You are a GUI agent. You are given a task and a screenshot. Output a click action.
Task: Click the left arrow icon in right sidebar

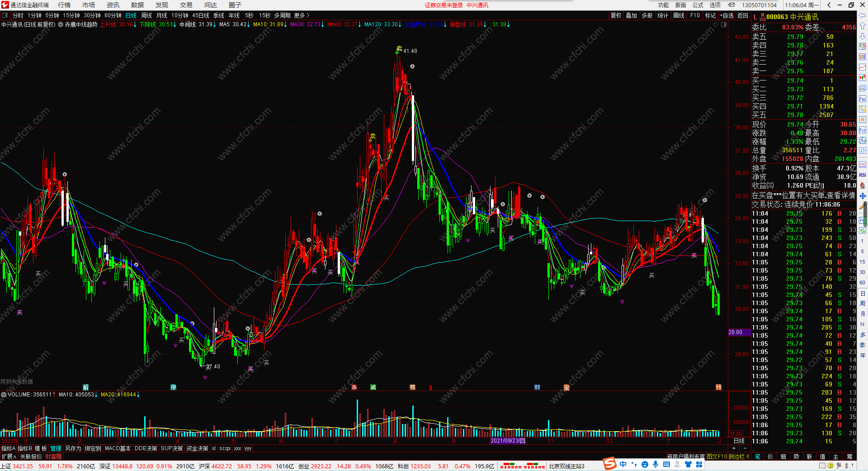tap(863, 16)
